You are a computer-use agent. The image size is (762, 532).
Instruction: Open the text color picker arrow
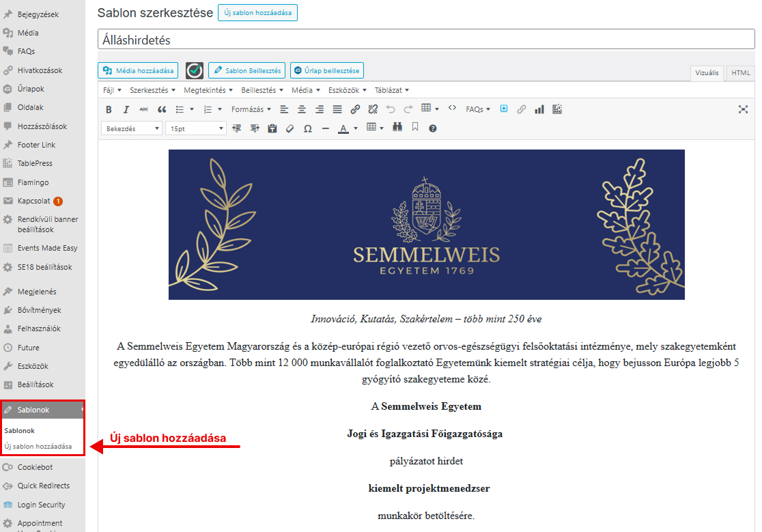356,129
